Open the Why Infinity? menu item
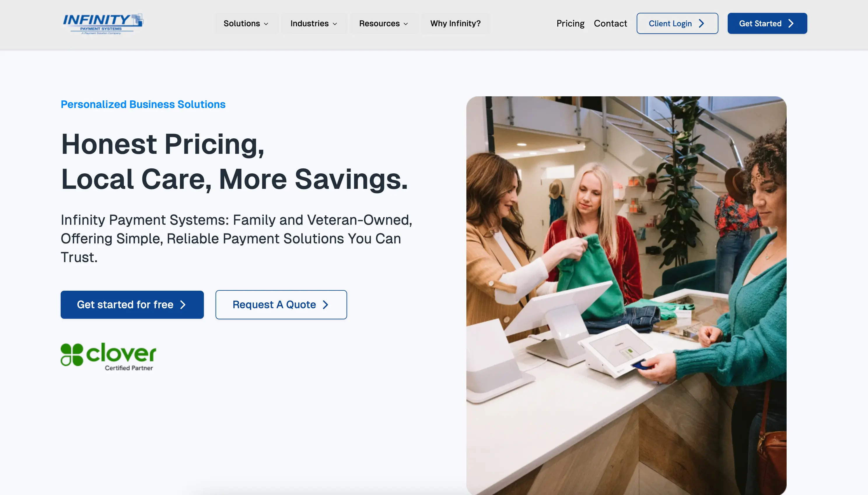The height and width of the screenshot is (495, 868). [455, 23]
